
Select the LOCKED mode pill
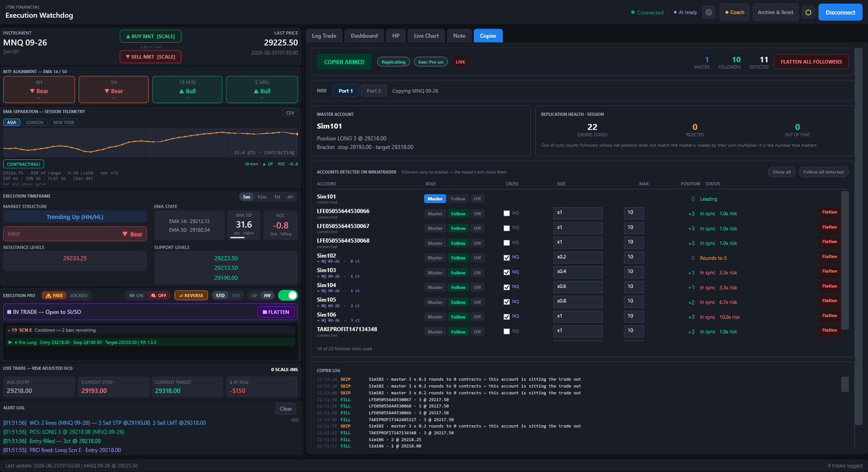[79, 295]
